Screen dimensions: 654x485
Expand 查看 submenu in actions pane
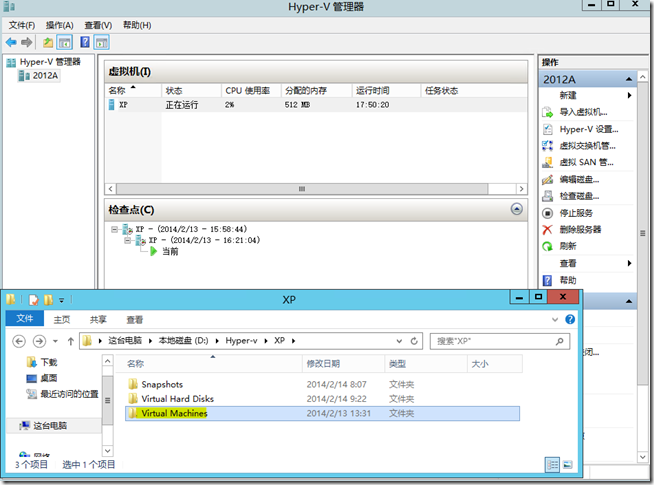[629, 263]
